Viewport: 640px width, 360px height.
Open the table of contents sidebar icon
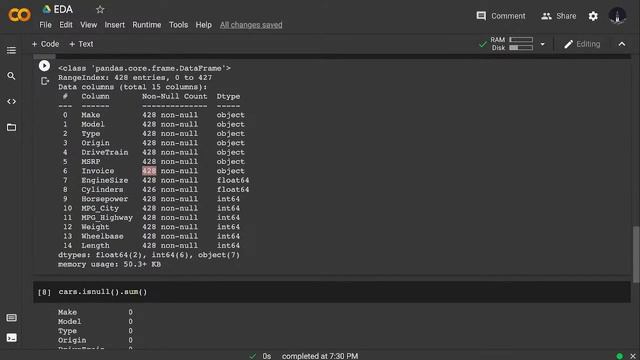pos(11,50)
